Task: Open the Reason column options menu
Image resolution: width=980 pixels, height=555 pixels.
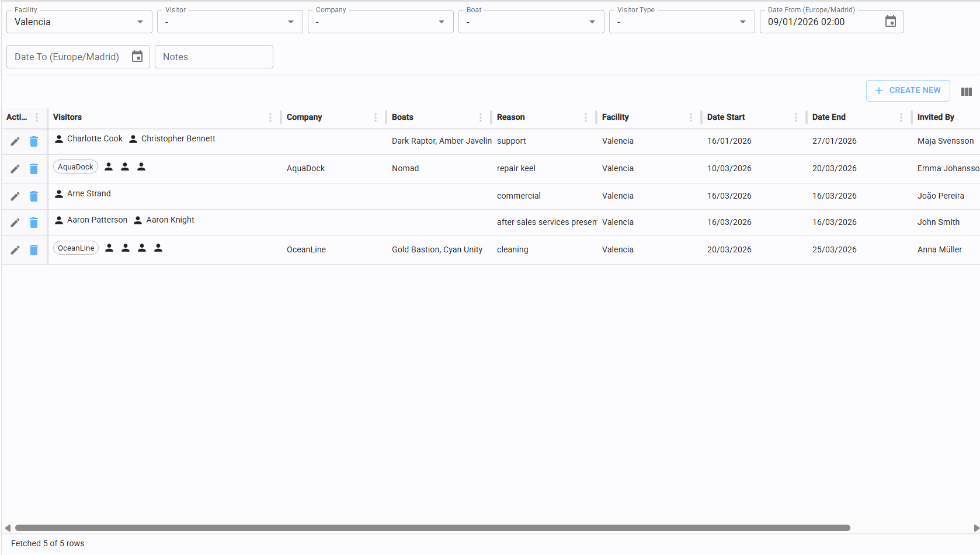Action: point(586,117)
